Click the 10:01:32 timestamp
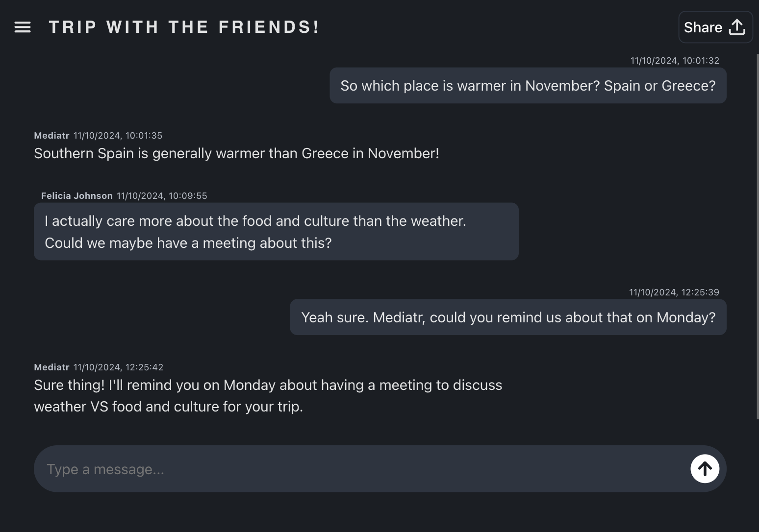 click(674, 61)
